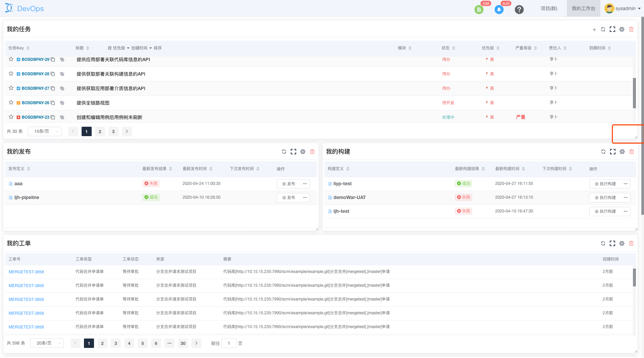Focus the 前往 page number input
Viewport: 644px width, 358px height.
coord(229,343)
